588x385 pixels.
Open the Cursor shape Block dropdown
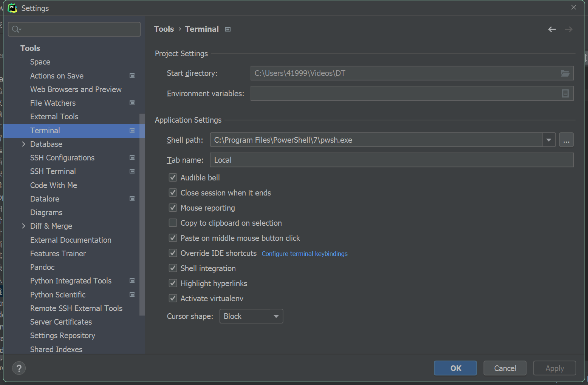click(x=251, y=316)
